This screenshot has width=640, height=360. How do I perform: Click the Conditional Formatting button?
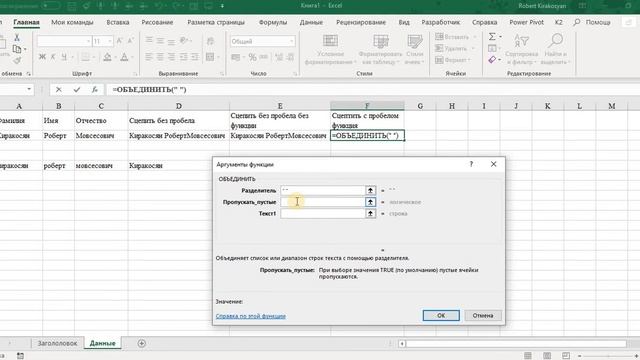pos(330,49)
